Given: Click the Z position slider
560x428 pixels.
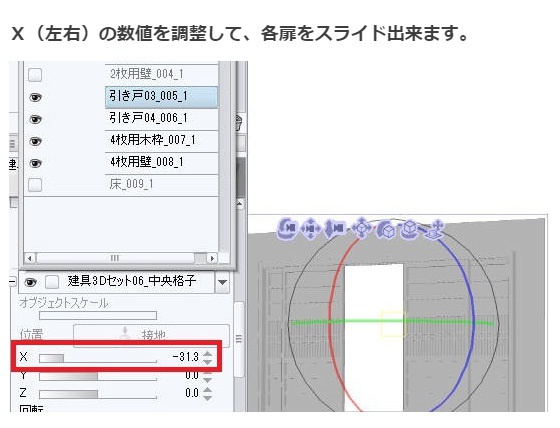Looking at the screenshot, I should 98,394.
